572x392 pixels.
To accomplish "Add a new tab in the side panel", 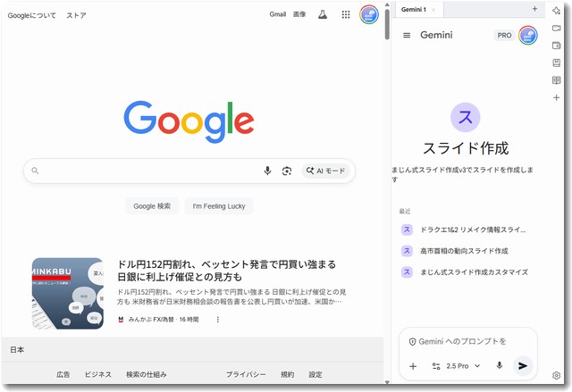I will 534,9.
